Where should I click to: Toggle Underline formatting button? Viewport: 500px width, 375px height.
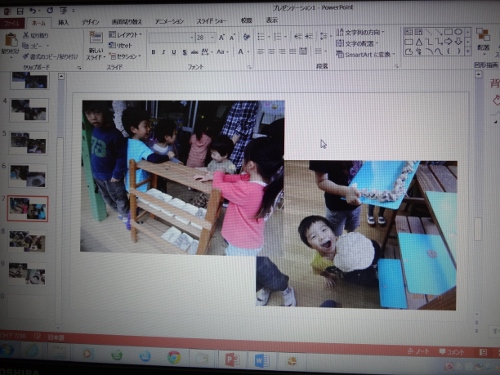174,52
